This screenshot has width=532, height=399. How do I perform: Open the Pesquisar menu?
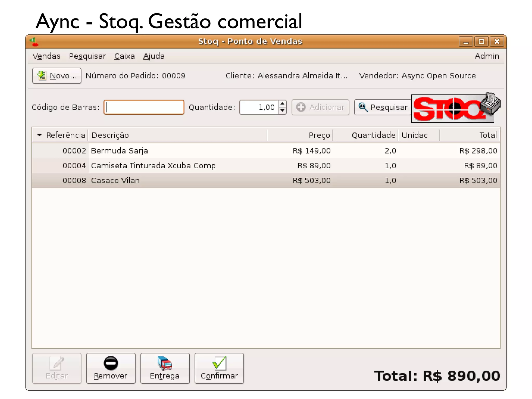87,56
